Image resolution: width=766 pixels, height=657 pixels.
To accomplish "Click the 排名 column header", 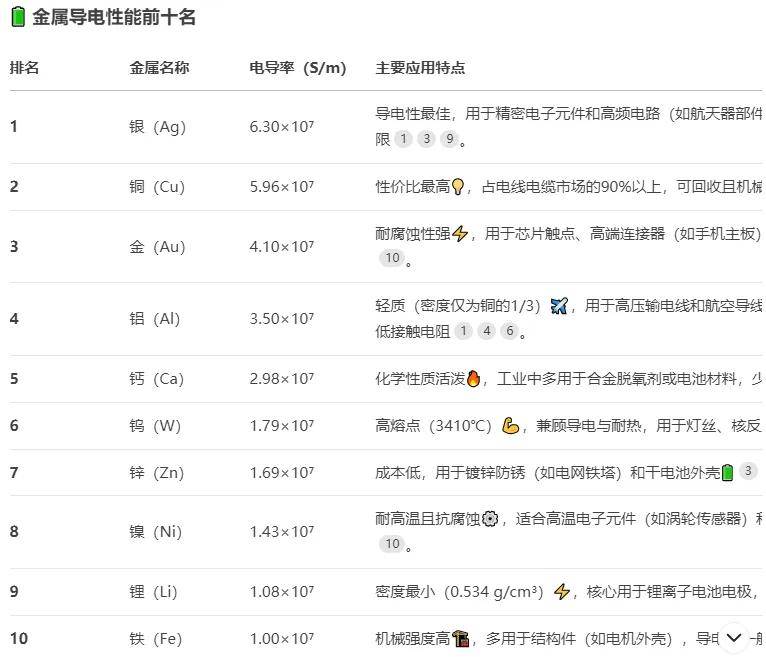I will 24,67.
